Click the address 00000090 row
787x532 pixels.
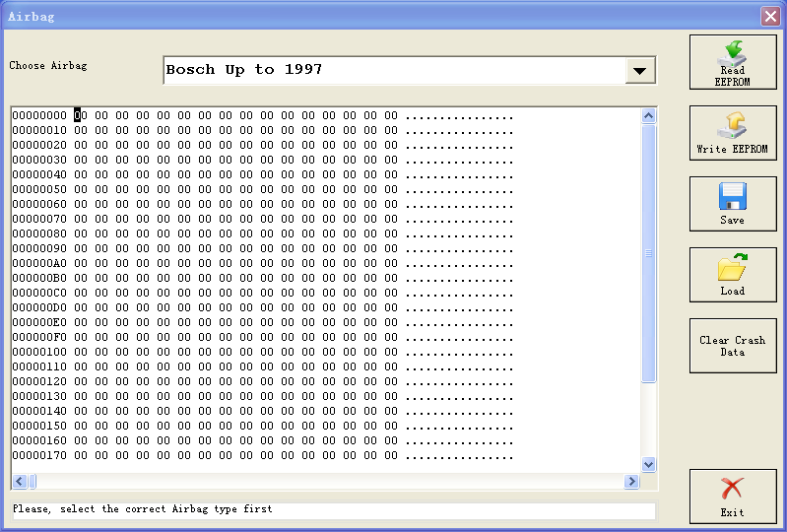tap(263, 249)
